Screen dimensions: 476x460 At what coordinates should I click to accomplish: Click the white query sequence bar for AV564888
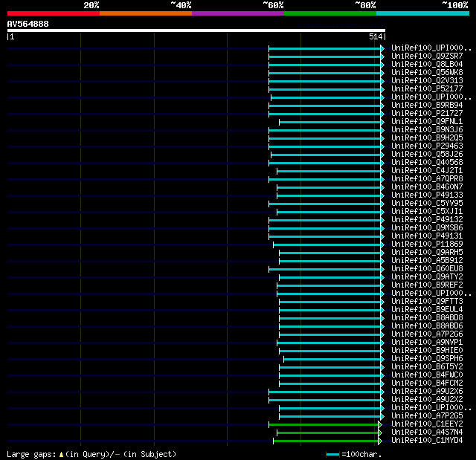(x=196, y=30)
